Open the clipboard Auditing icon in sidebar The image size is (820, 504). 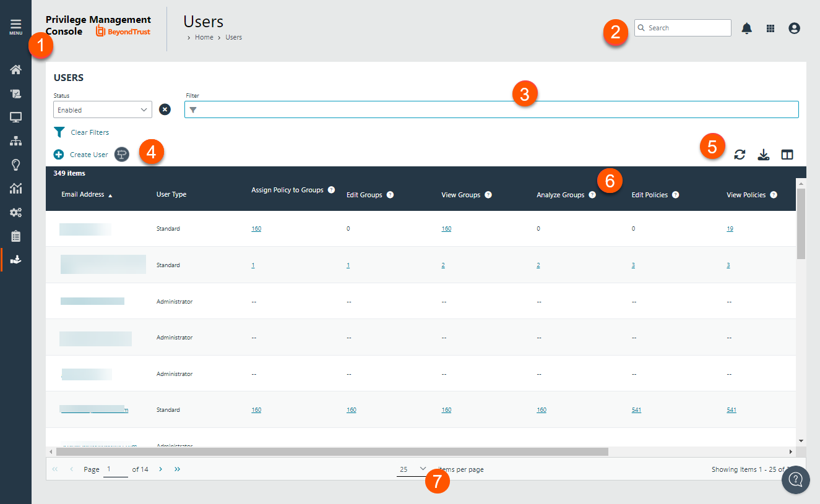[15, 236]
